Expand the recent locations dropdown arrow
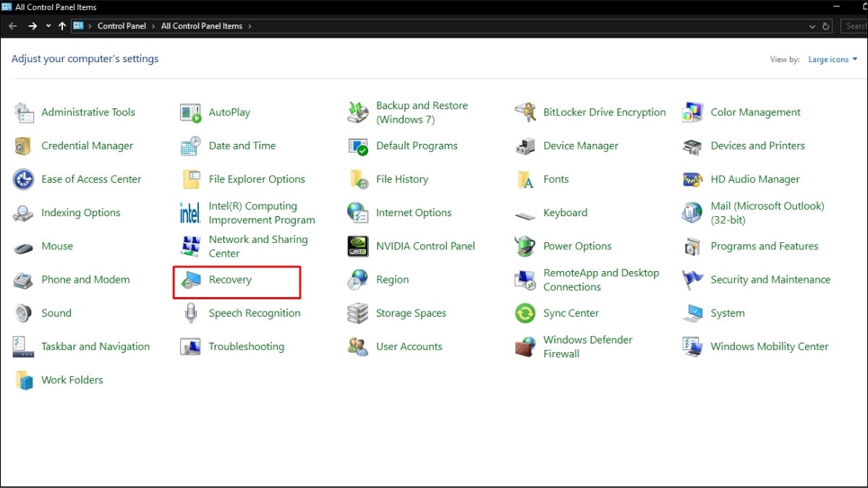868x488 pixels. 48,26
